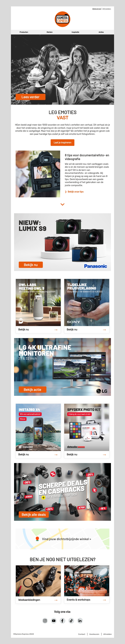Open the Webversie link at the top
The height and width of the screenshot is (644, 125).
(x=97, y=9)
